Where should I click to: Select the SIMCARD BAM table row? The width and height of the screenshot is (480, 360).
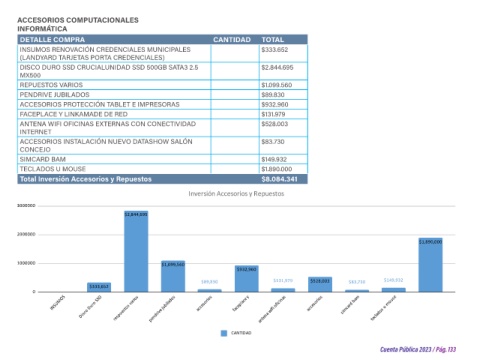coord(163,159)
